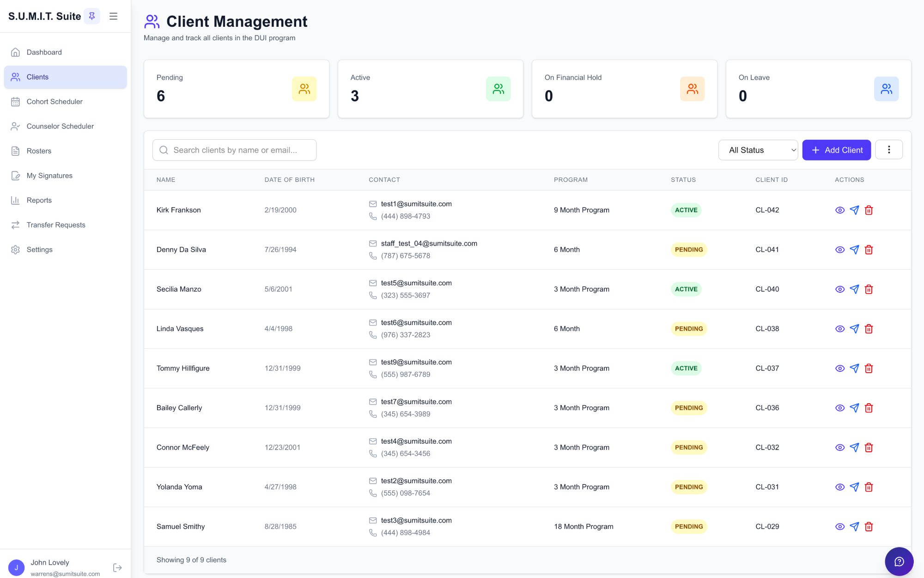
Task: Expand the All Status dropdown
Action: 758,150
